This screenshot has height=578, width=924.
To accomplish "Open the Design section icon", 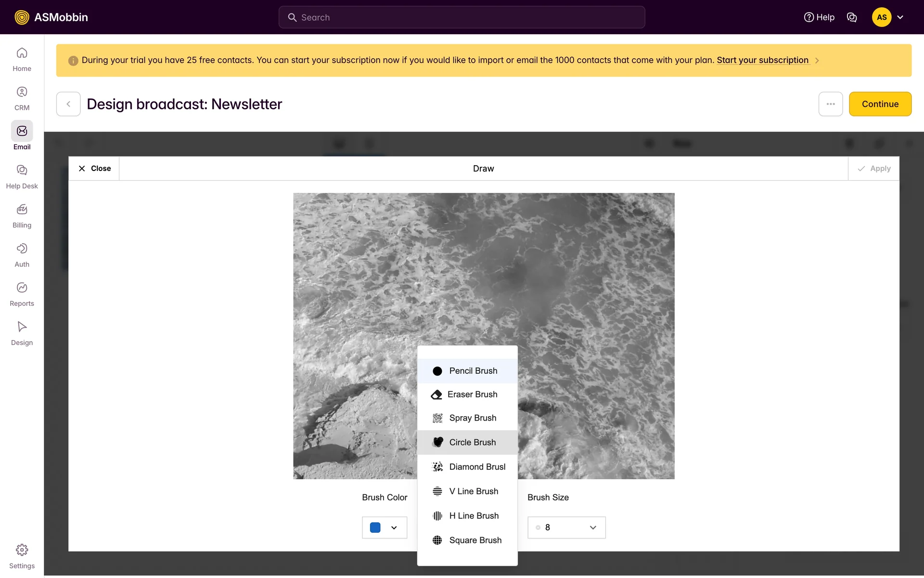I will (22, 327).
